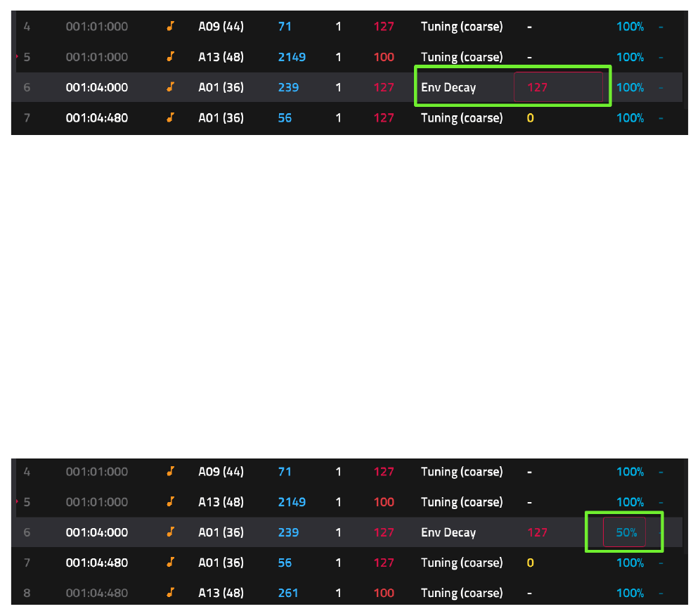Select velocity 100 on row 5 of the top list
Image resolution: width=700 pixels, height=616 pixels.
[x=384, y=57]
